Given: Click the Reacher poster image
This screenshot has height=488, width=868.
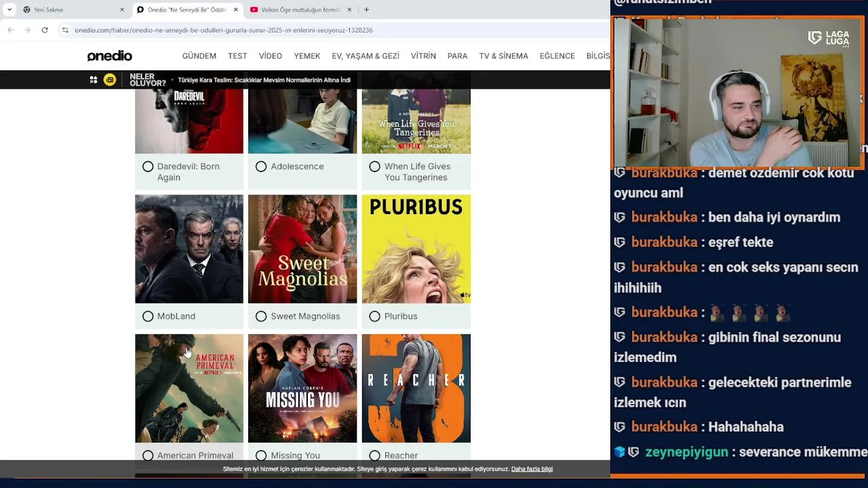Looking at the screenshot, I should [x=416, y=388].
